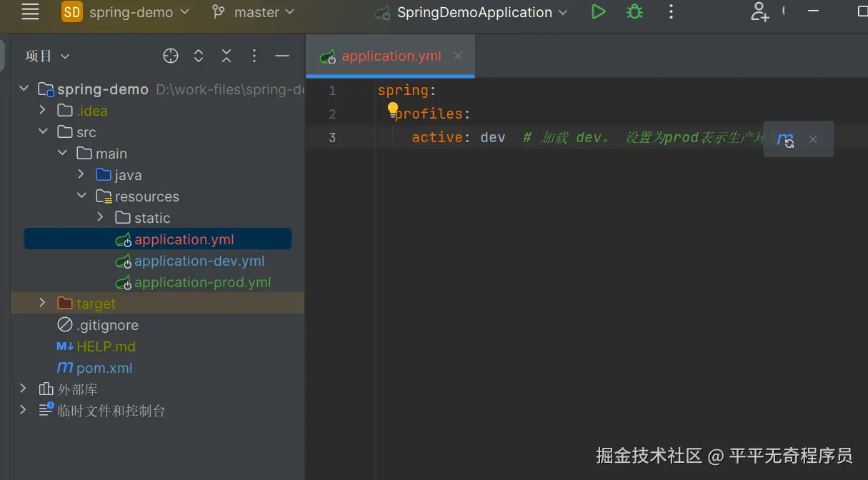This screenshot has height=480, width=868.
Task: Open application-prod.yml file
Action: click(x=203, y=282)
